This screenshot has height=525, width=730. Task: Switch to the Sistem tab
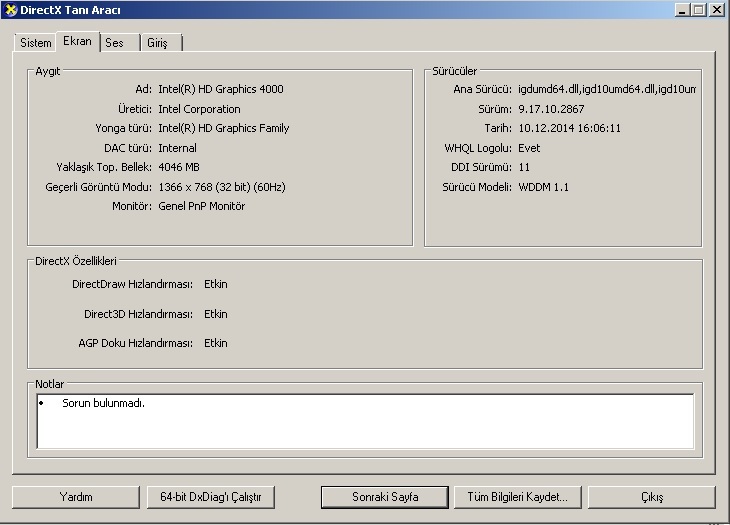pyautogui.click(x=35, y=43)
